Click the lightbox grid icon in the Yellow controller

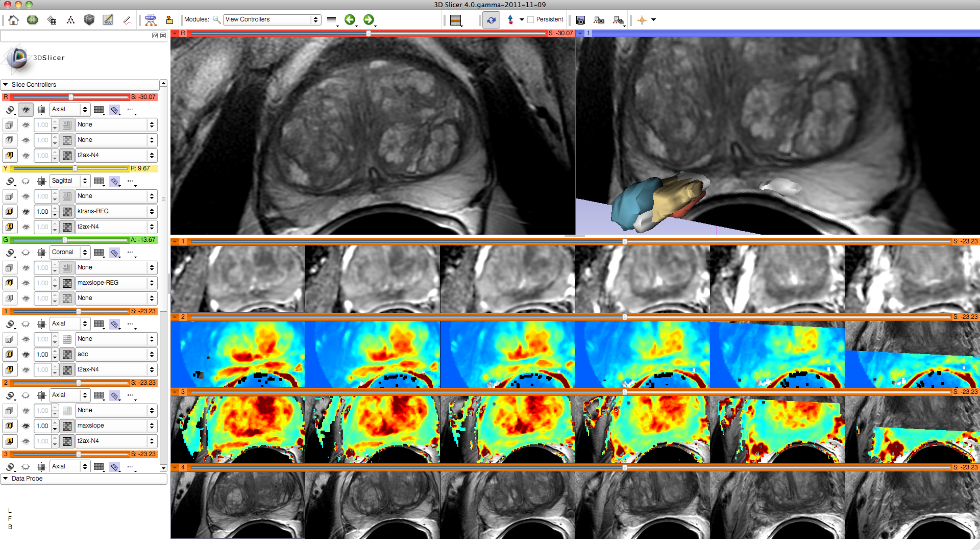[x=99, y=181]
